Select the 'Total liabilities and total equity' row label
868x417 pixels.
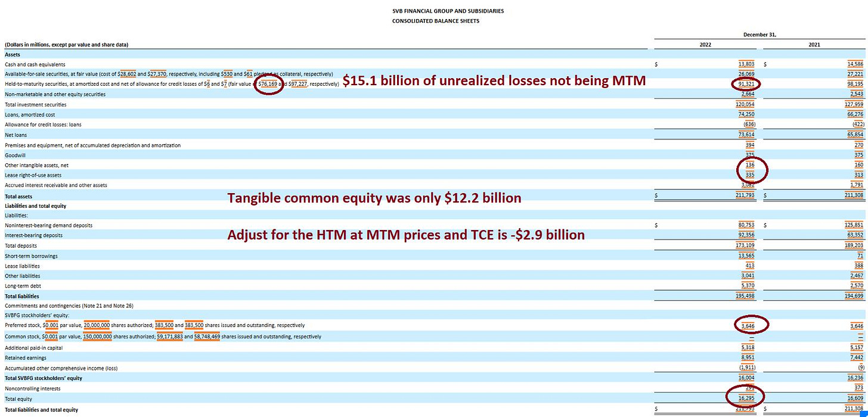[41, 410]
